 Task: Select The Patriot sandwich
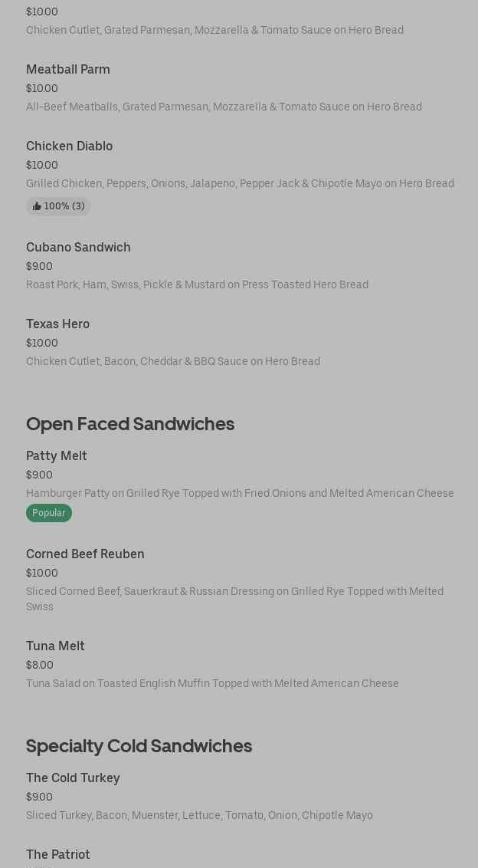click(58, 854)
